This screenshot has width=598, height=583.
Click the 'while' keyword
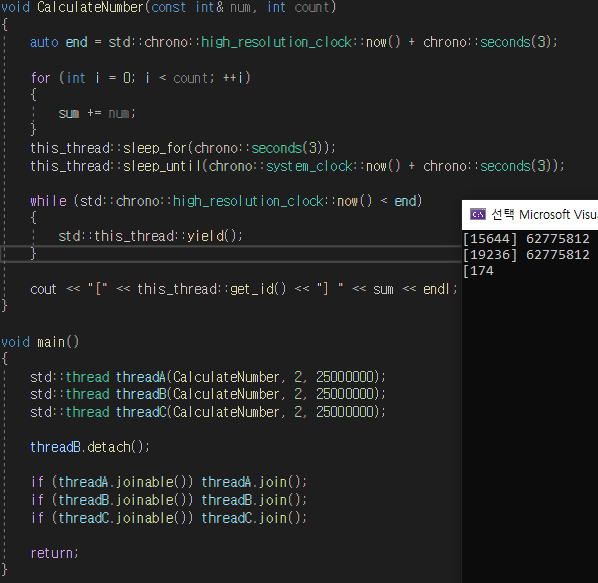pyautogui.click(x=48, y=201)
